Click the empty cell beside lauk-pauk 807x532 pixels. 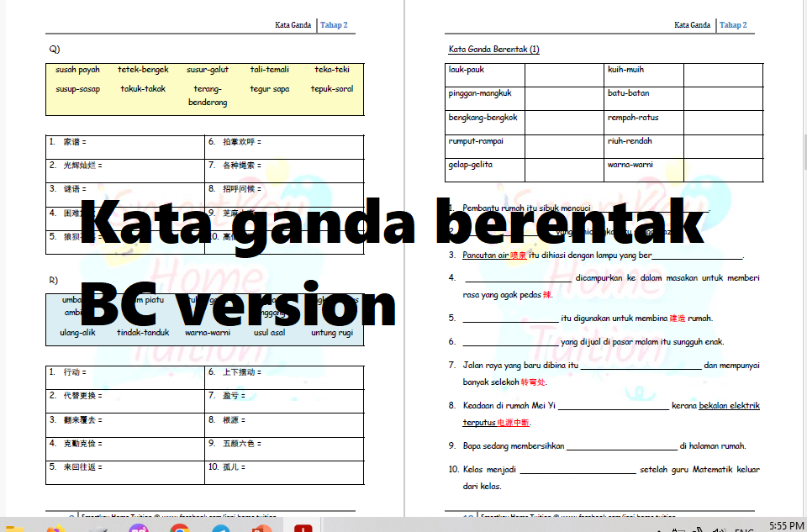[x=566, y=75]
